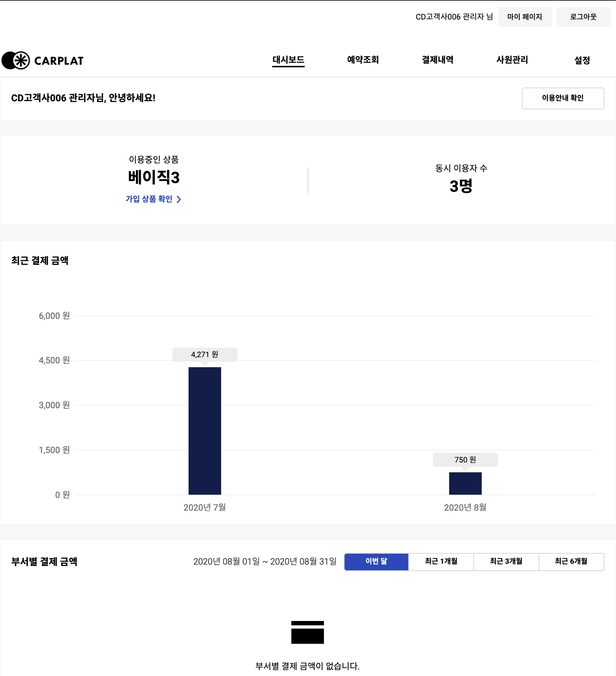Click the 안녕하세요 greeting heading

[x=83, y=98]
